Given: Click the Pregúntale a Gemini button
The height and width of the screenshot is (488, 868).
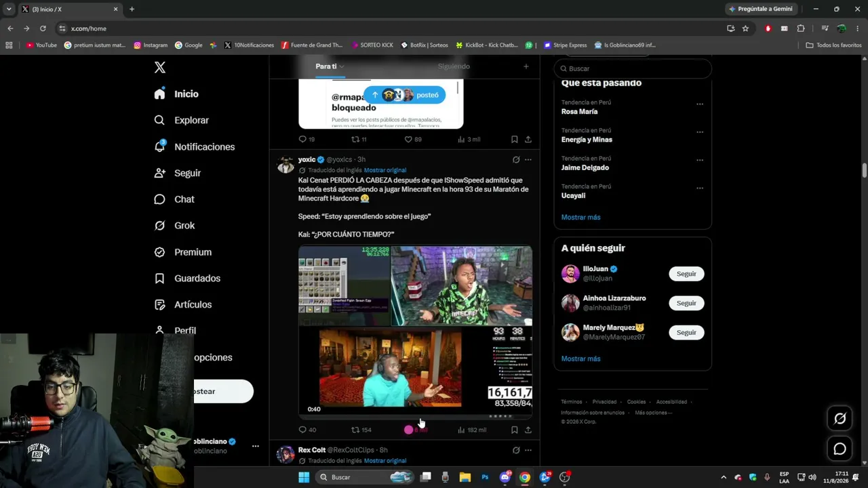Looking at the screenshot, I should [x=760, y=9].
